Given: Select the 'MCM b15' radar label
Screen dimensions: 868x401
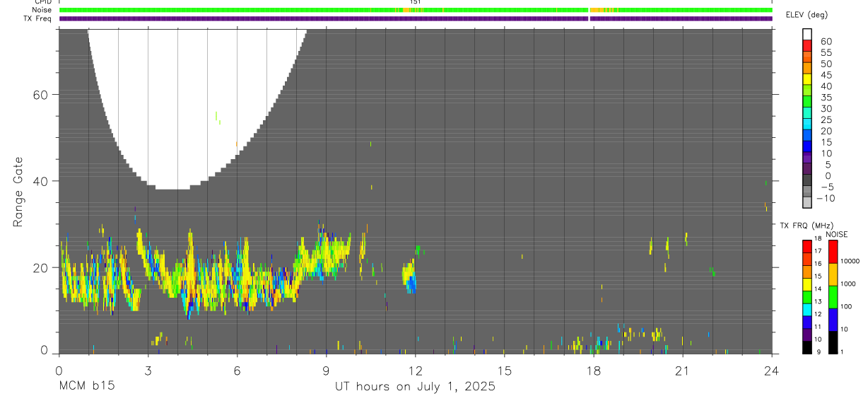Looking at the screenshot, I should 86,387.
